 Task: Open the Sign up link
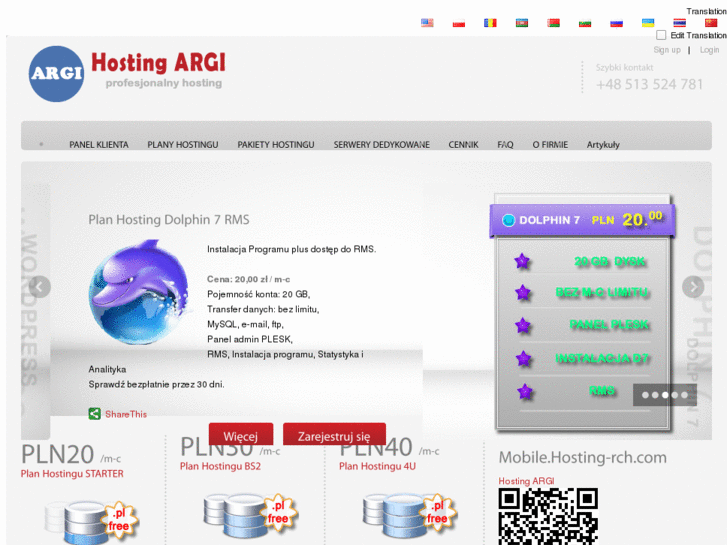[667, 50]
